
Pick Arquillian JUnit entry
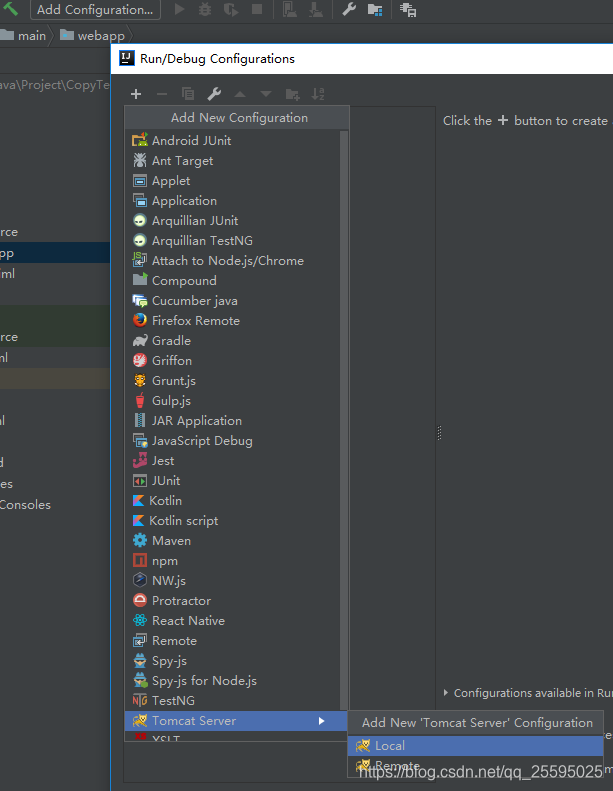[236, 220]
